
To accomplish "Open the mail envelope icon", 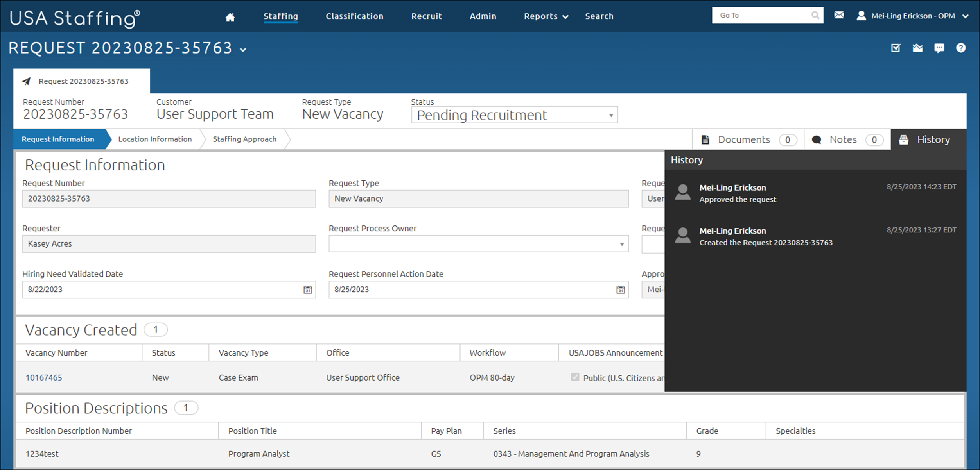I will [839, 15].
